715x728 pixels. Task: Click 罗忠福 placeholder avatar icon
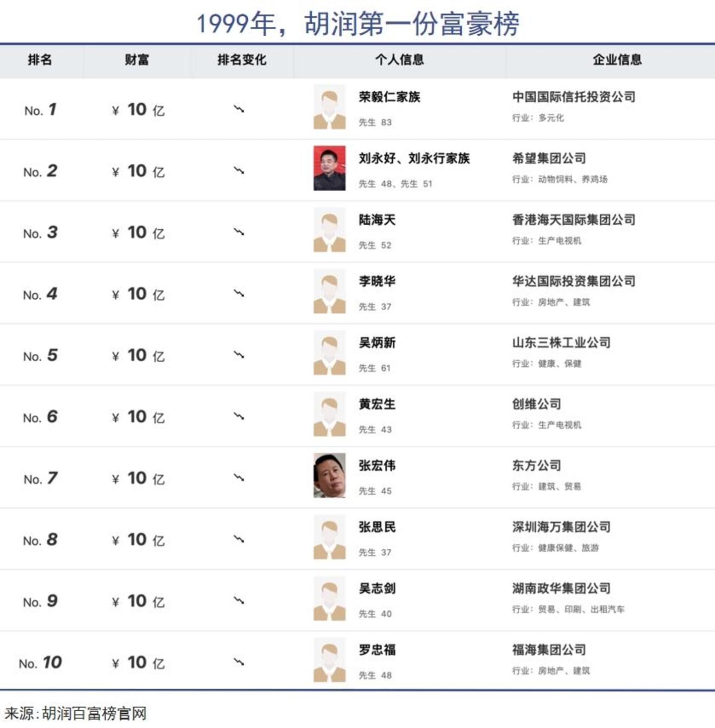pyautogui.click(x=329, y=660)
